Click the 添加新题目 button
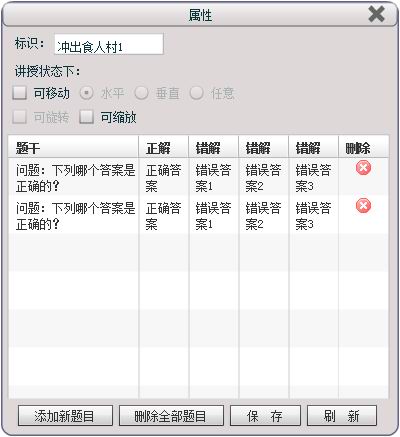Viewport: 400px width, 437px height. 65,416
